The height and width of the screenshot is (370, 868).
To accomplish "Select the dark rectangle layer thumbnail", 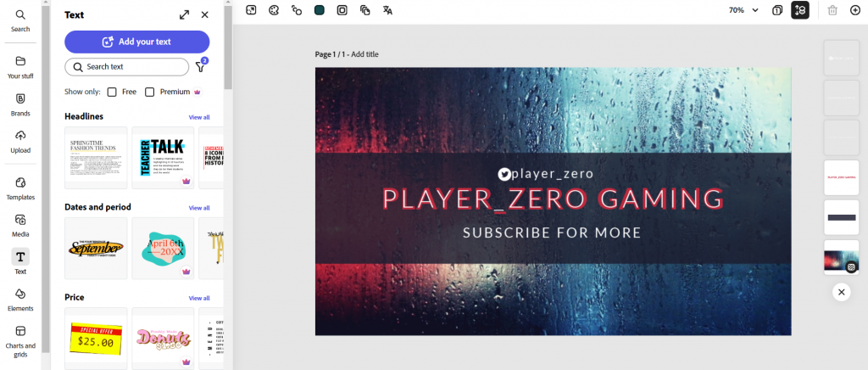I will tap(842, 218).
